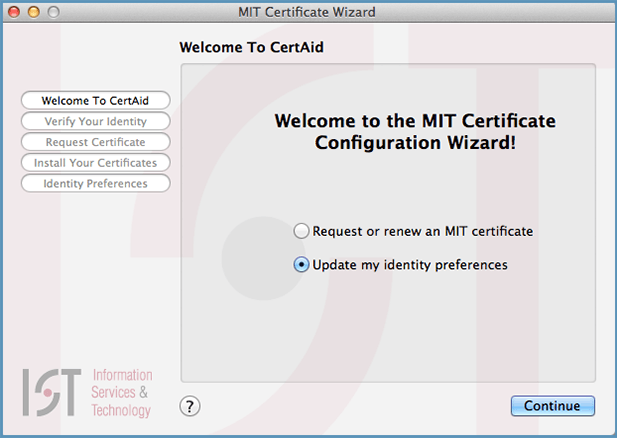This screenshot has width=617, height=438.
Task: Select the Request or renew radio button
Action: point(301,231)
